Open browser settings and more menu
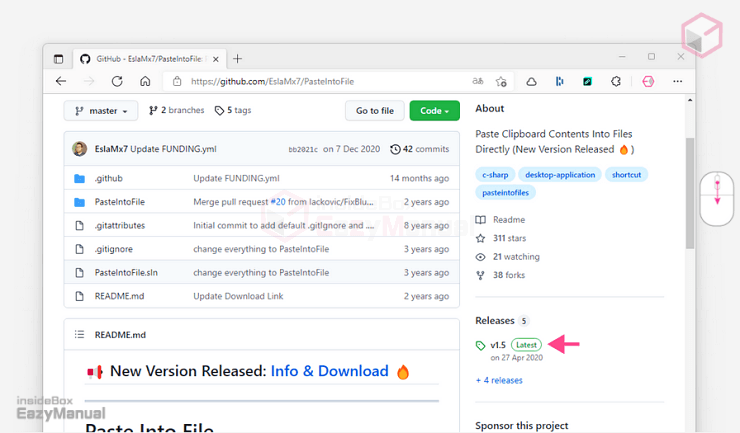This screenshot has height=433, width=740. point(678,81)
